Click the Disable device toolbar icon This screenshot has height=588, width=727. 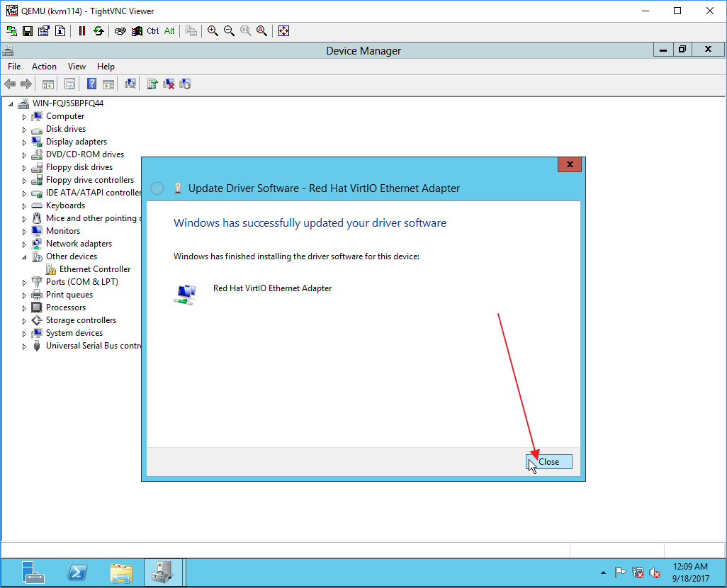tap(185, 84)
